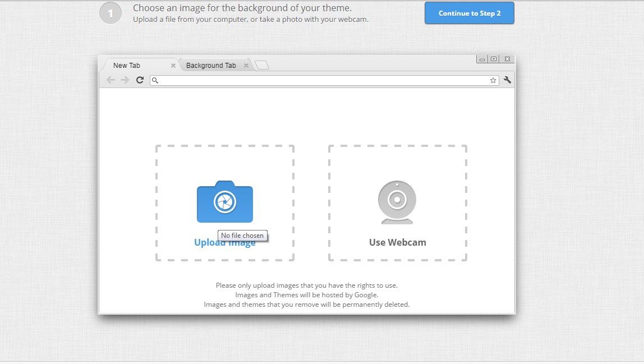
Task: Open a new tab with the blank tab stub
Action: (261, 65)
